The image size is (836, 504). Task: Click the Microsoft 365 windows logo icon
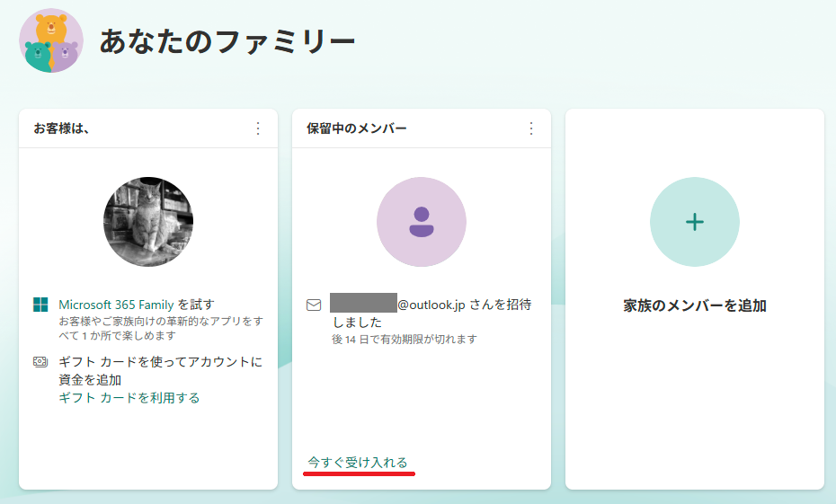pyautogui.click(x=40, y=305)
